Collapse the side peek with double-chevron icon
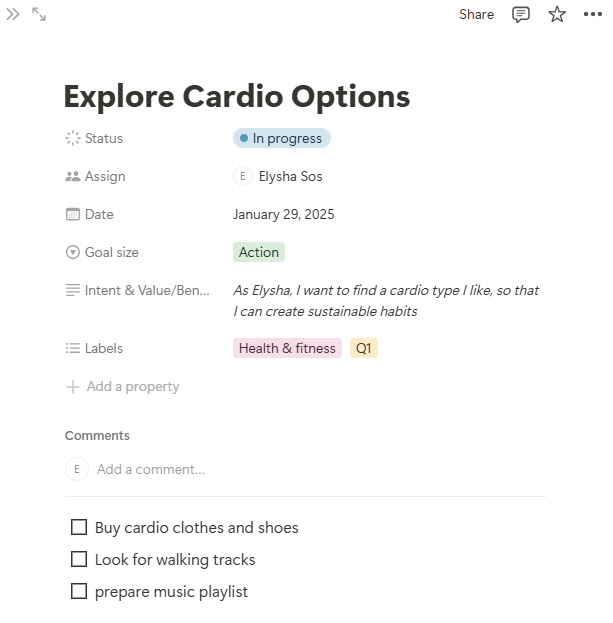This screenshot has height=623, width=613. tap(13, 14)
